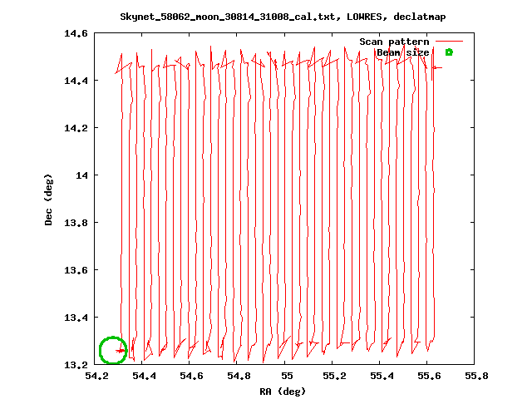Image resolution: width=532 pixels, height=399 pixels.
Task: Click the 55.8 RA tick label
Action: (x=476, y=376)
